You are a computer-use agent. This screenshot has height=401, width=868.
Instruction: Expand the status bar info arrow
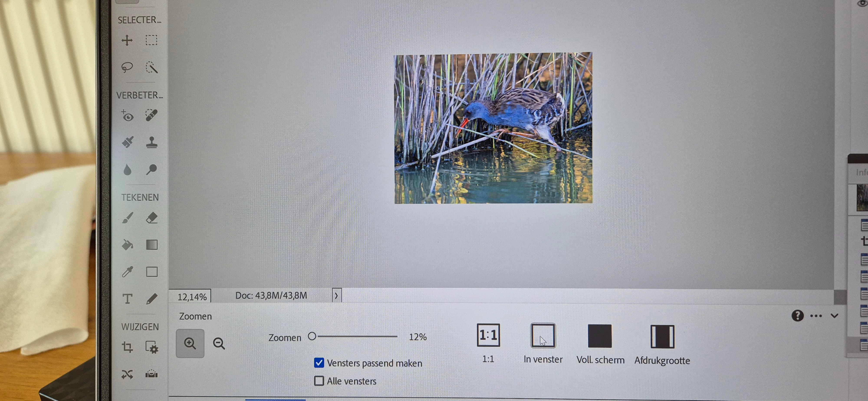click(336, 296)
